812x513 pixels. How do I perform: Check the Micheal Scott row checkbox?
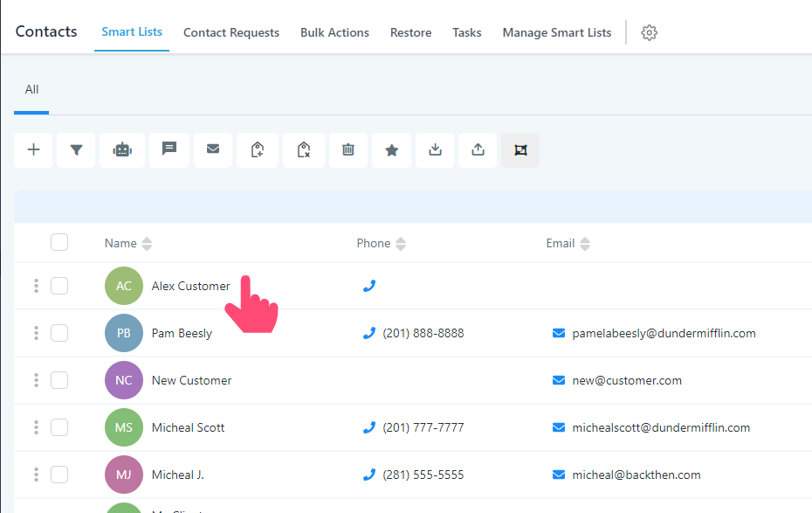tap(59, 427)
